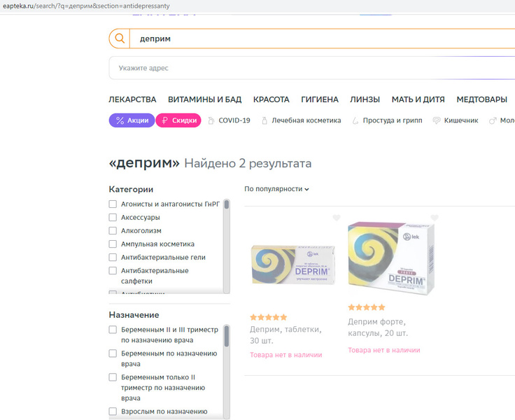
Task: Open ВИТАМИНЫ И БАД menu
Action: (x=204, y=99)
